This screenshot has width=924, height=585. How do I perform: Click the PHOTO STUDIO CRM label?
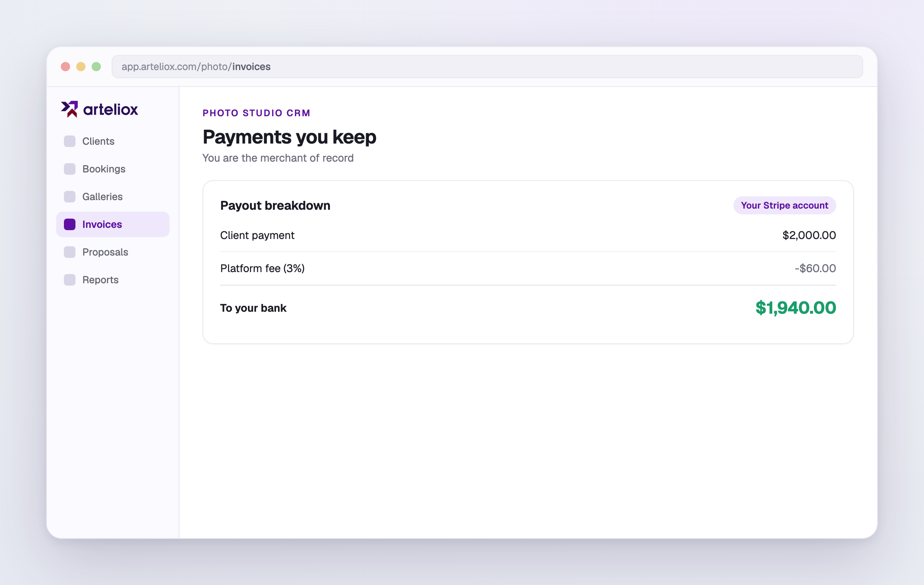coord(256,113)
